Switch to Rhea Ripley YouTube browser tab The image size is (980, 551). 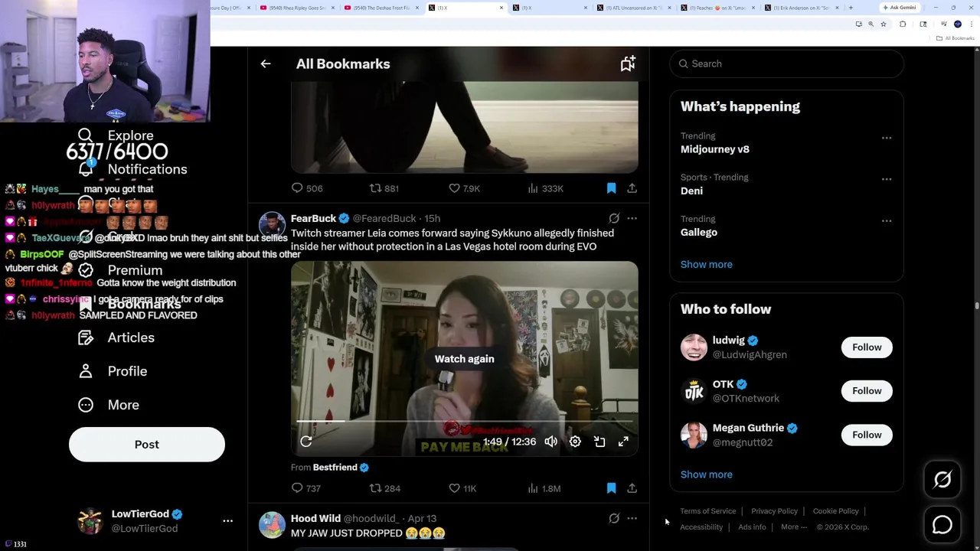point(295,8)
